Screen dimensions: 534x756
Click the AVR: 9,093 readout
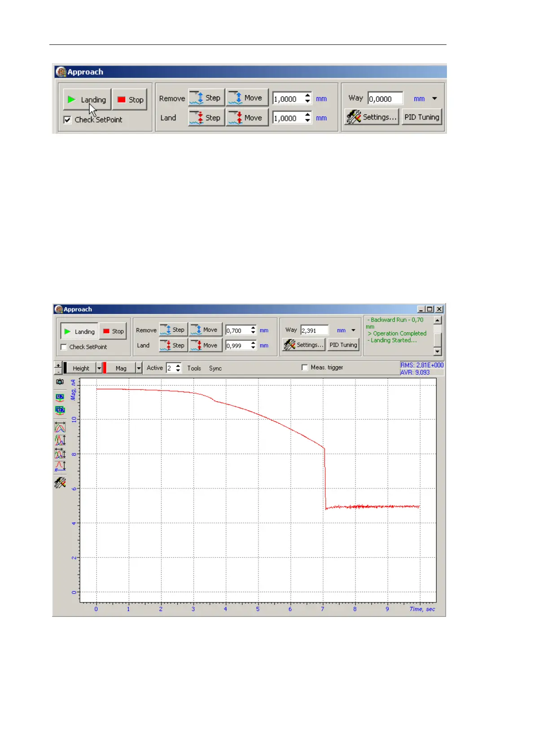[x=415, y=372]
